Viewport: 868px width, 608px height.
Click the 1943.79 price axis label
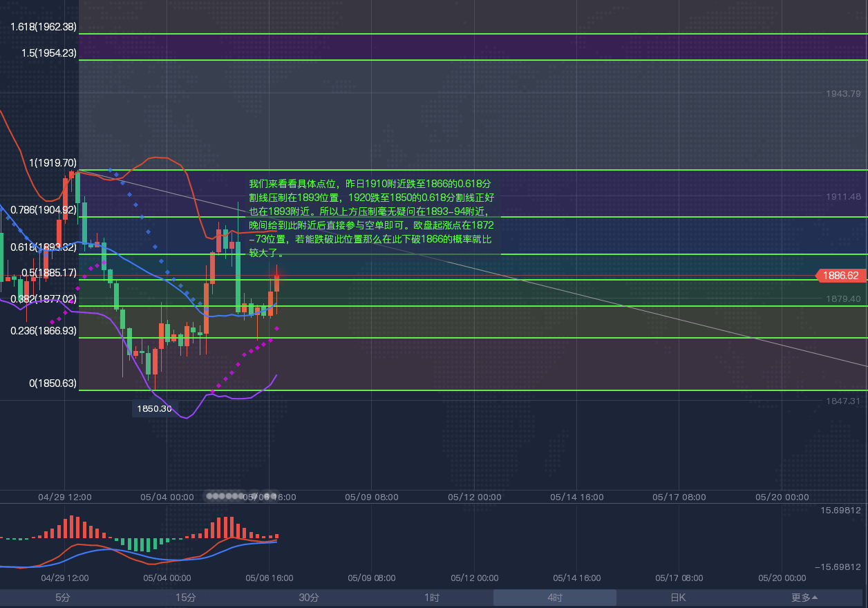[x=843, y=94]
